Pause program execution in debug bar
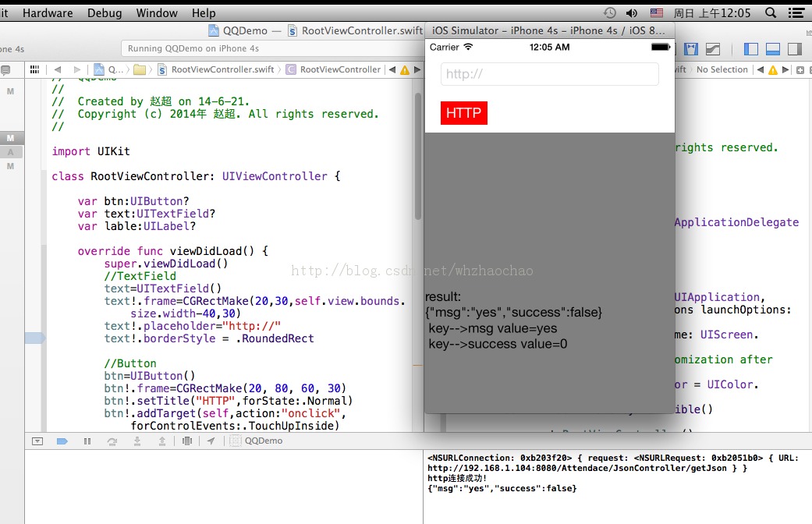812x524 pixels. [87, 441]
